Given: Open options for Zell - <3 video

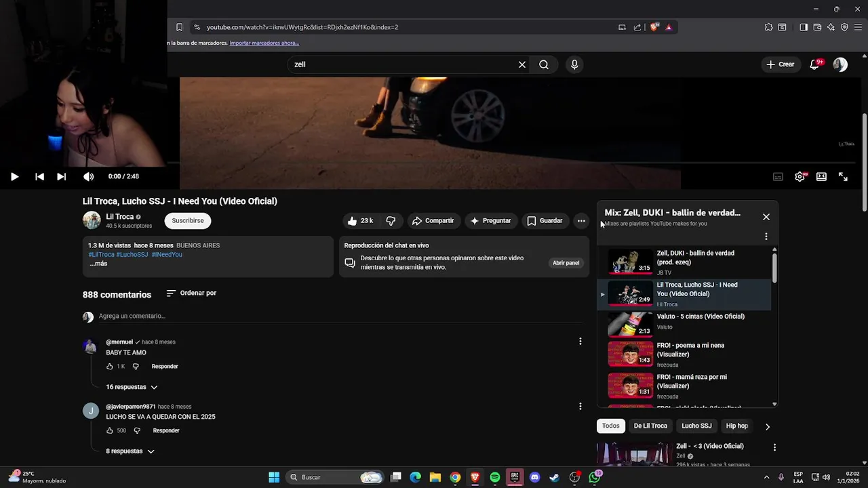Looking at the screenshot, I should [774, 447].
